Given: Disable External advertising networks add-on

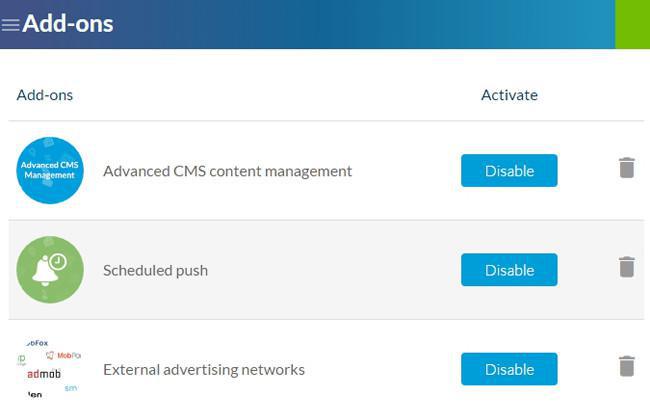Looking at the screenshot, I should click(x=509, y=369).
